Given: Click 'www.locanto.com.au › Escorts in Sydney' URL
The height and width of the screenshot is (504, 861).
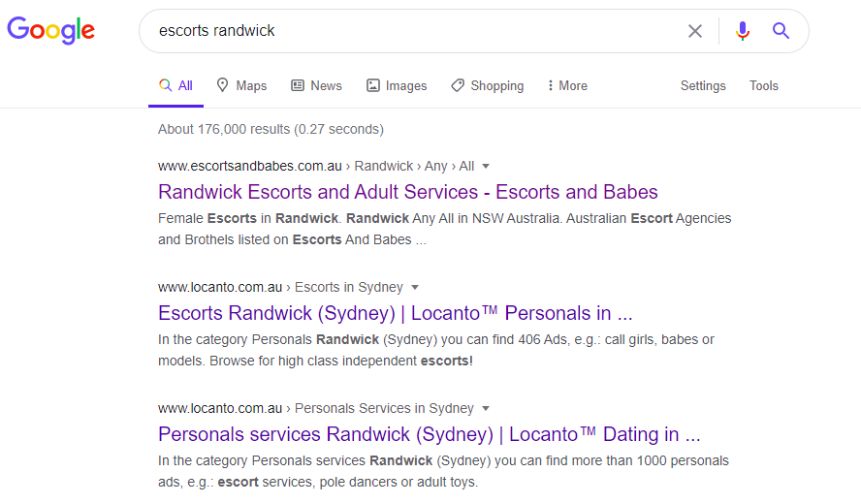Looking at the screenshot, I should [x=280, y=287].
